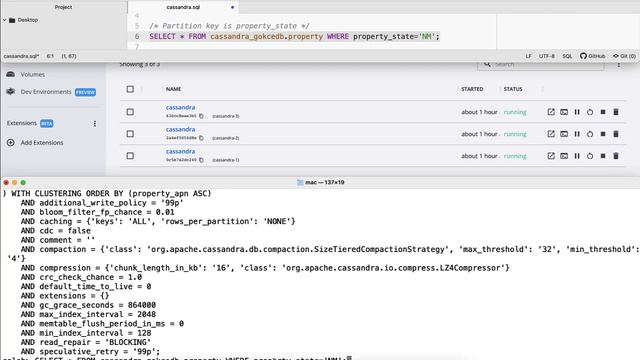Restart the cassandra-3 container
Viewport: 640px width, 360px height.
[590, 112]
